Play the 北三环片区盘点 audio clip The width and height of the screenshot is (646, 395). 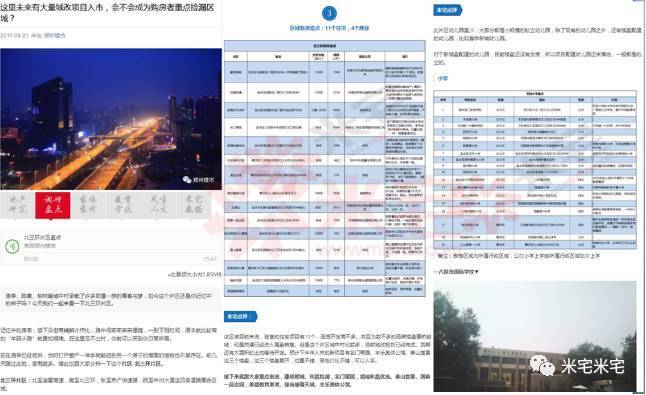pyautogui.click(x=12, y=246)
